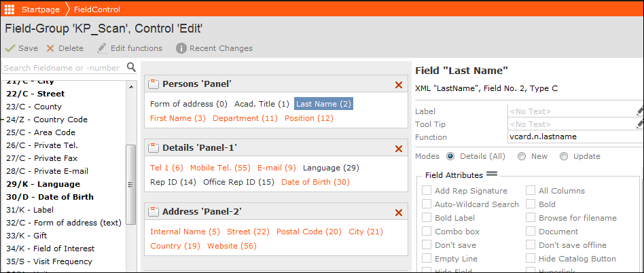Edit the Tool Tip via pencil icon

[x=640, y=124]
